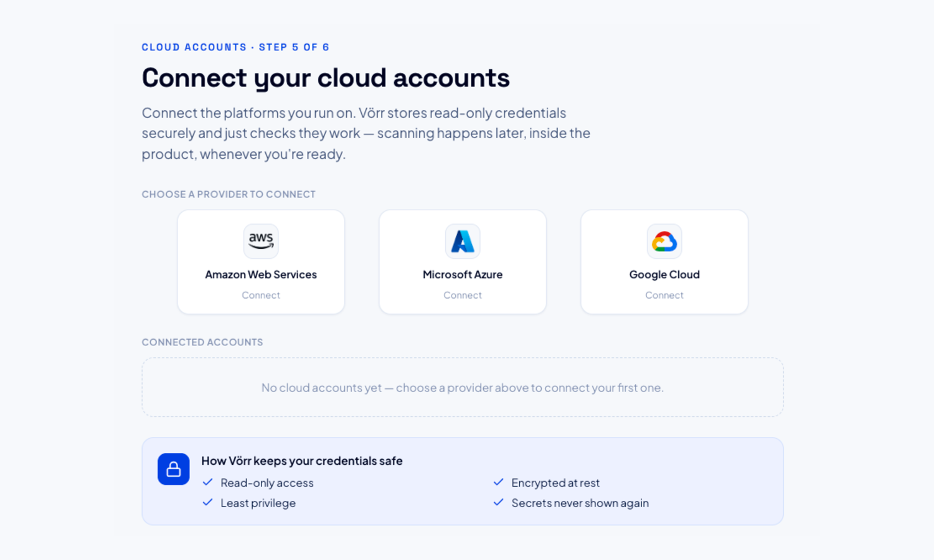
Task: Connect Microsoft Azure via its Connect label
Action: [x=463, y=295]
